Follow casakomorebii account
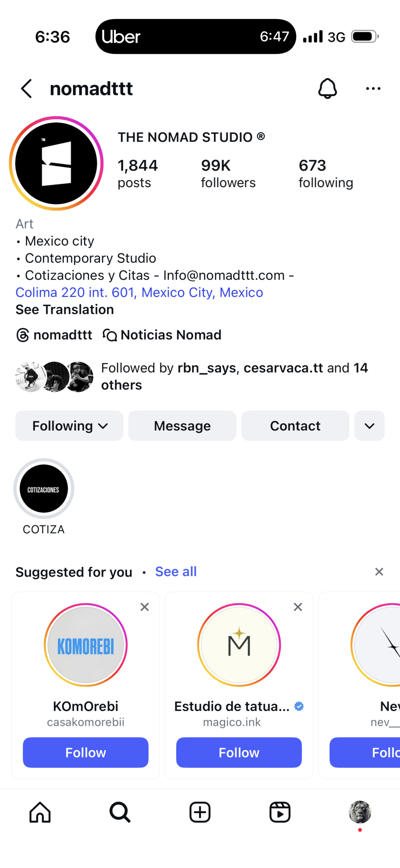 [85, 752]
